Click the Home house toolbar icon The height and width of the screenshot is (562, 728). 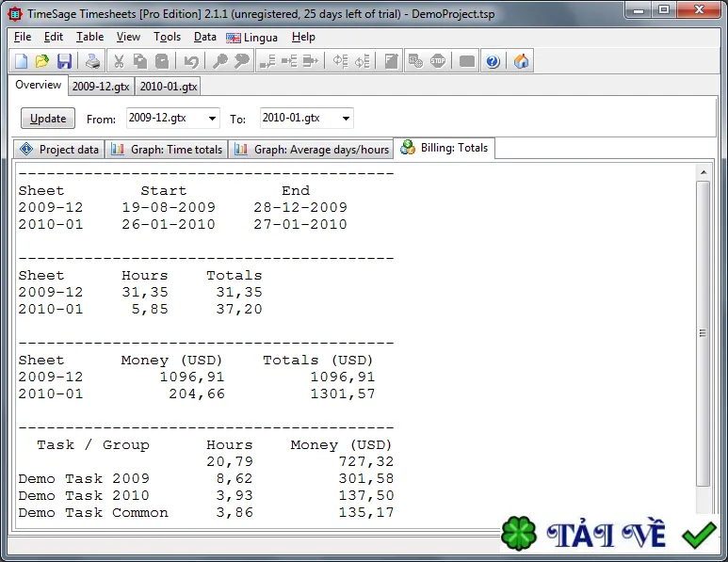tap(521, 61)
